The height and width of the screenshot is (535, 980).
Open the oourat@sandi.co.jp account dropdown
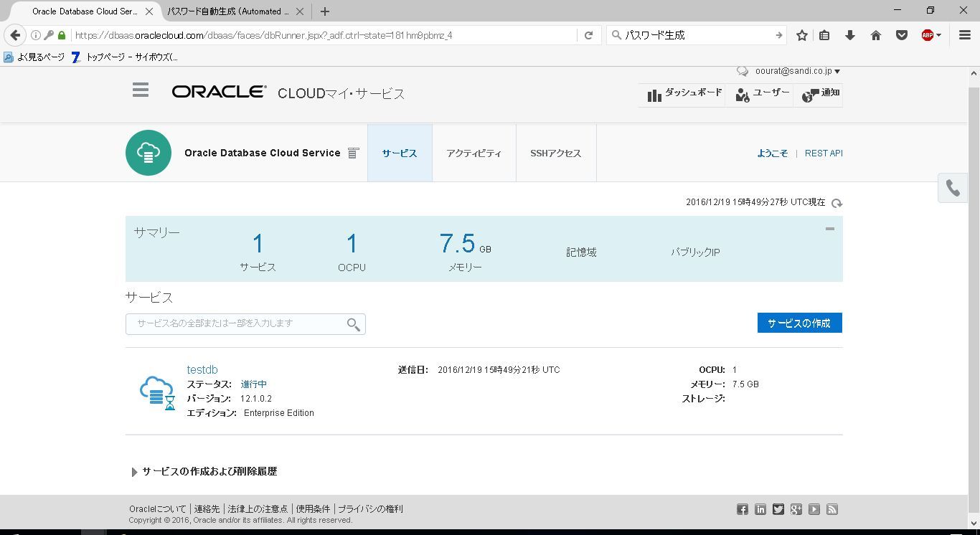(797, 71)
